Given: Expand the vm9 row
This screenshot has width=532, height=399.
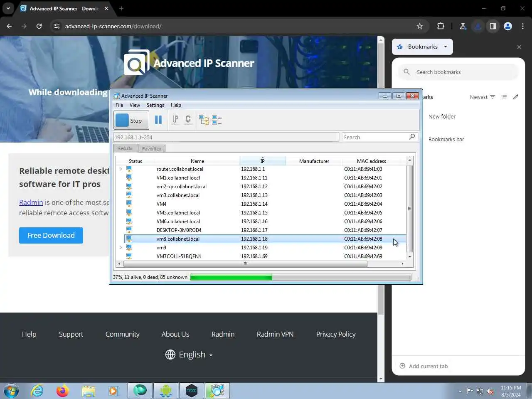Looking at the screenshot, I should pos(121,248).
